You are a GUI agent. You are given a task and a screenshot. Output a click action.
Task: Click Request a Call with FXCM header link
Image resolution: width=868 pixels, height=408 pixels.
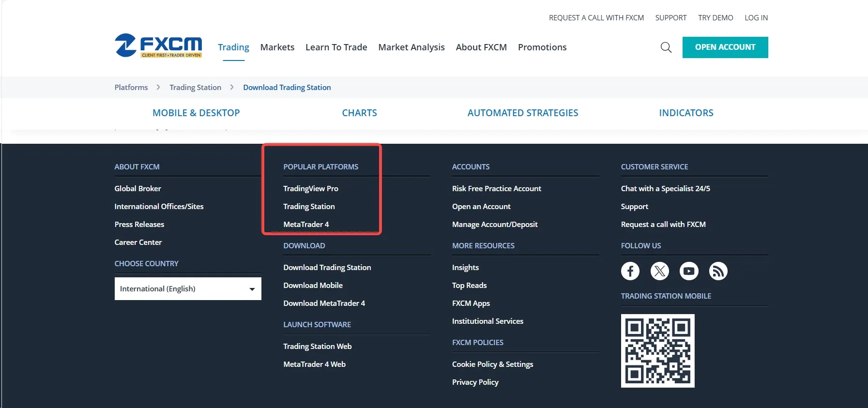click(x=596, y=18)
